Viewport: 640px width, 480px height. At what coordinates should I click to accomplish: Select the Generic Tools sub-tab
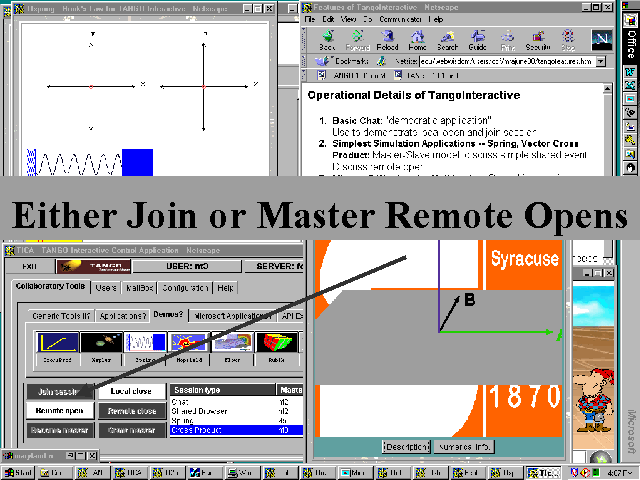click(x=61, y=316)
